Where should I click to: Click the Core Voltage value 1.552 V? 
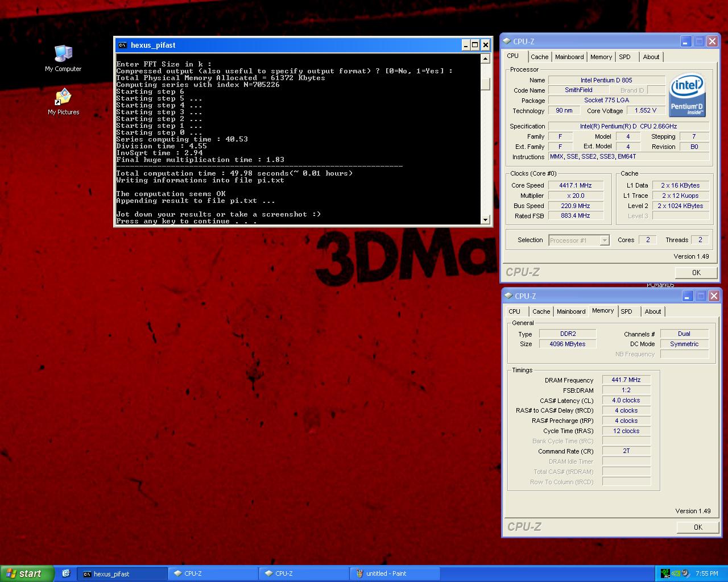(x=646, y=110)
